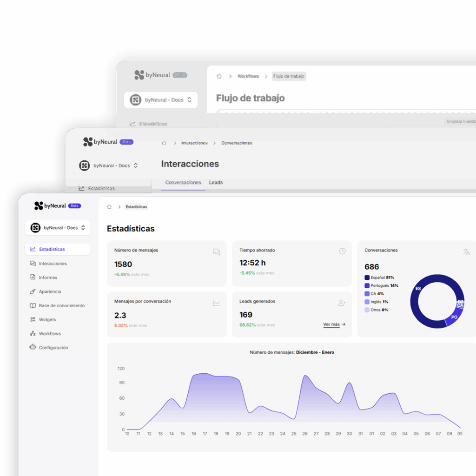Open byNeural - Docs selector in Workflows window
This screenshot has width=476, height=476.
[161, 100]
